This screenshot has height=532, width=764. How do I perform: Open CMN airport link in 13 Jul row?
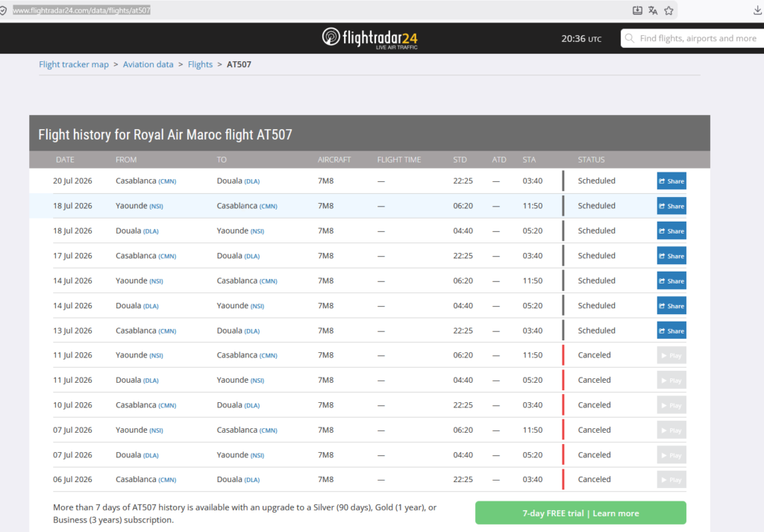pos(167,331)
